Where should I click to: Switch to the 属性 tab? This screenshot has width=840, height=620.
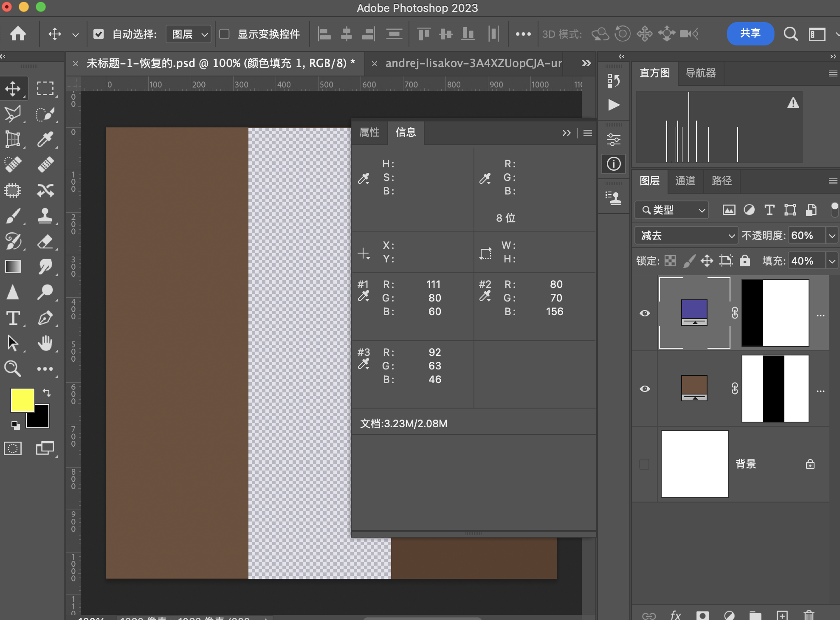click(369, 132)
